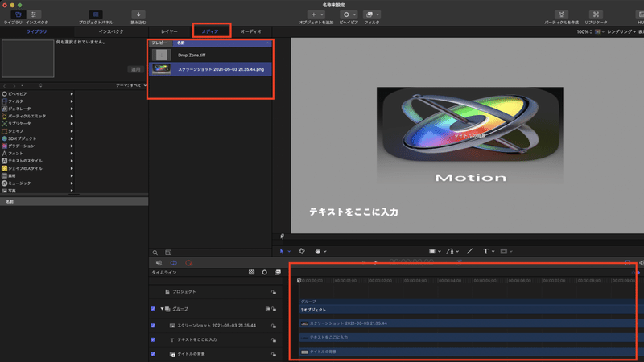Select the Text tool
The image size is (644, 362).
(x=486, y=251)
